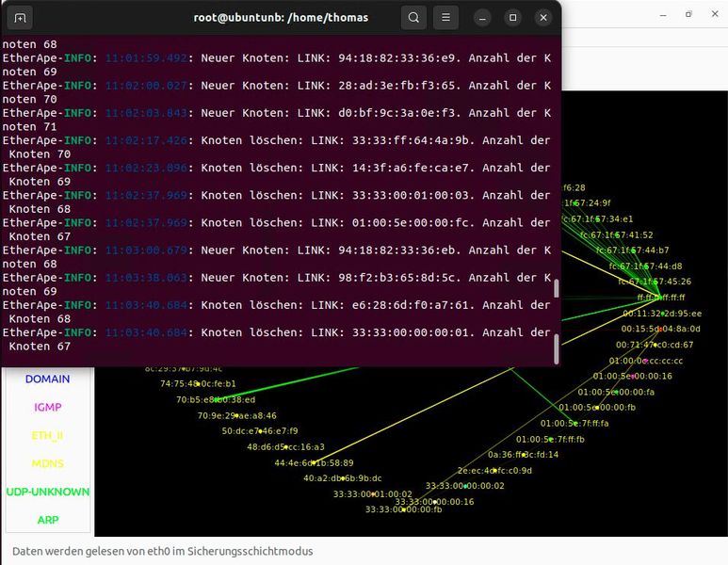Click node fc:67:1f:67:45:26
Screen dimensions: 728x565
655,282
